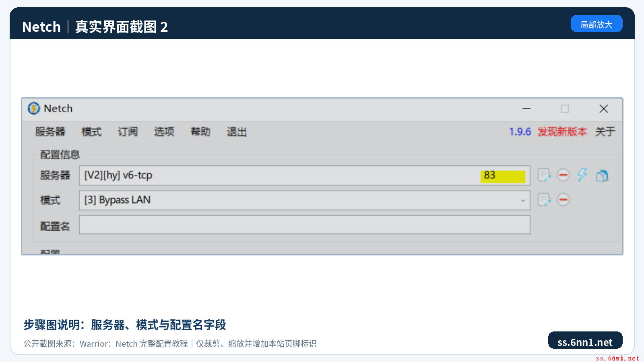The height and width of the screenshot is (362, 644).
Task: Focus the 配置名 input field
Action: pos(305,224)
